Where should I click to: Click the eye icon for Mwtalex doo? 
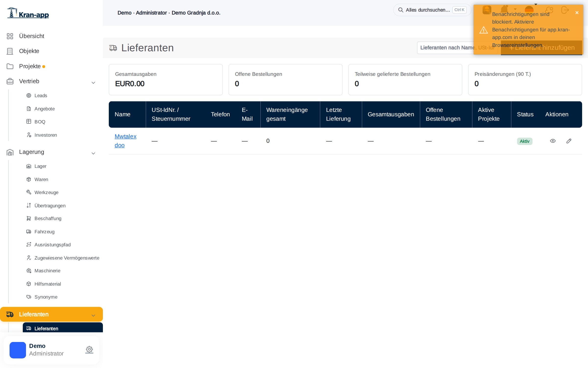pos(553,141)
